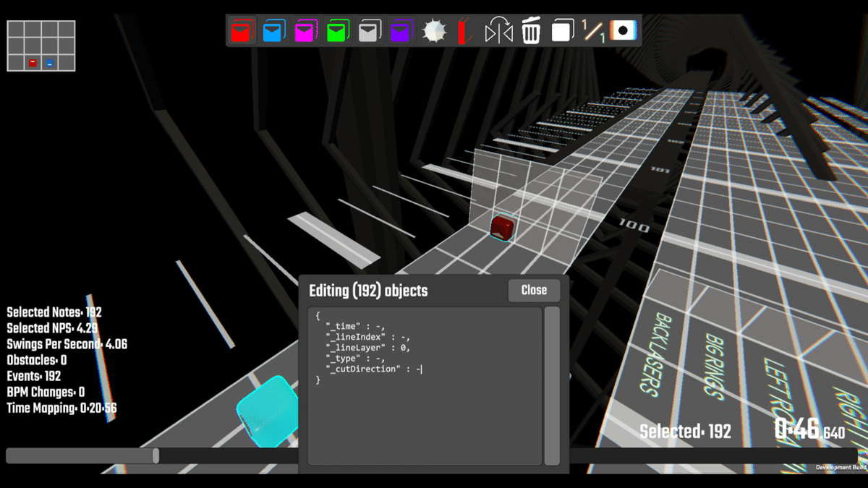Image resolution: width=868 pixels, height=488 pixels.
Task: Click the "_time" line in the JSON
Action: coord(354,326)
